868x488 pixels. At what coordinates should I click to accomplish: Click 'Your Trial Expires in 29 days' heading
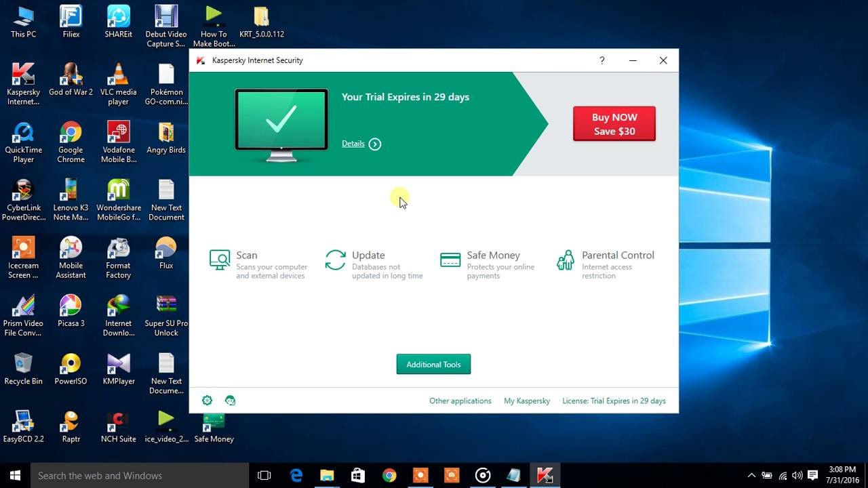(x=406, y=97)
